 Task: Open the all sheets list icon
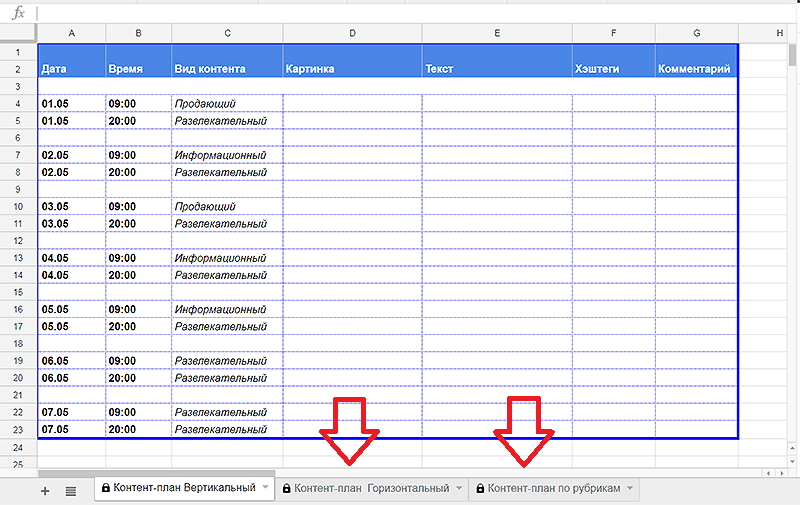point(71,491)
